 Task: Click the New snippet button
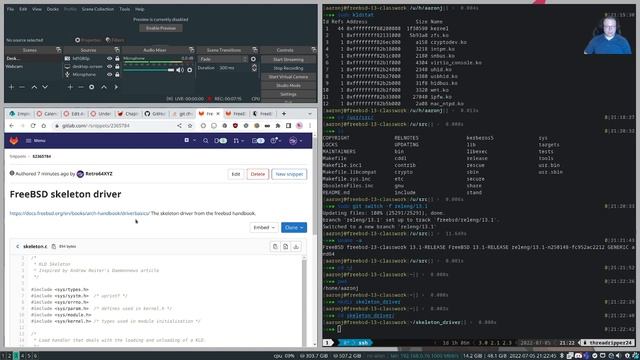coord(289,174)
